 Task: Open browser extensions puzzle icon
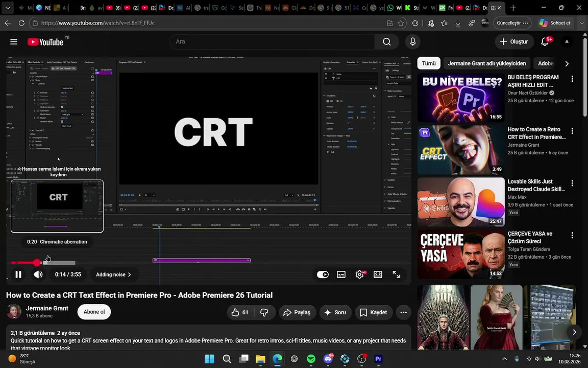[415, 23]
